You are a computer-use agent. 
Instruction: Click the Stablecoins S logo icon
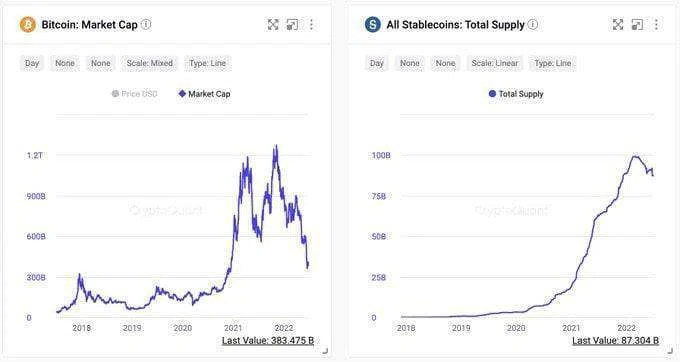[x=373, y=25]
